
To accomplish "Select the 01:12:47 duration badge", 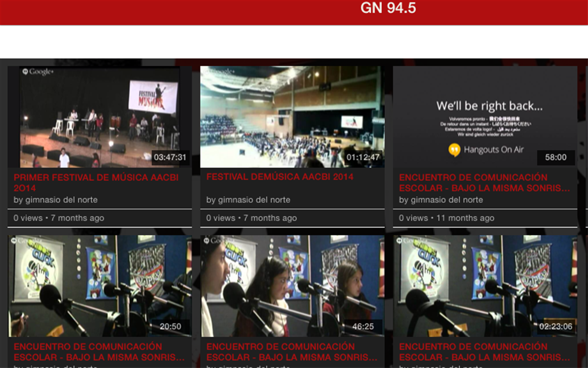I will [363, 157].
